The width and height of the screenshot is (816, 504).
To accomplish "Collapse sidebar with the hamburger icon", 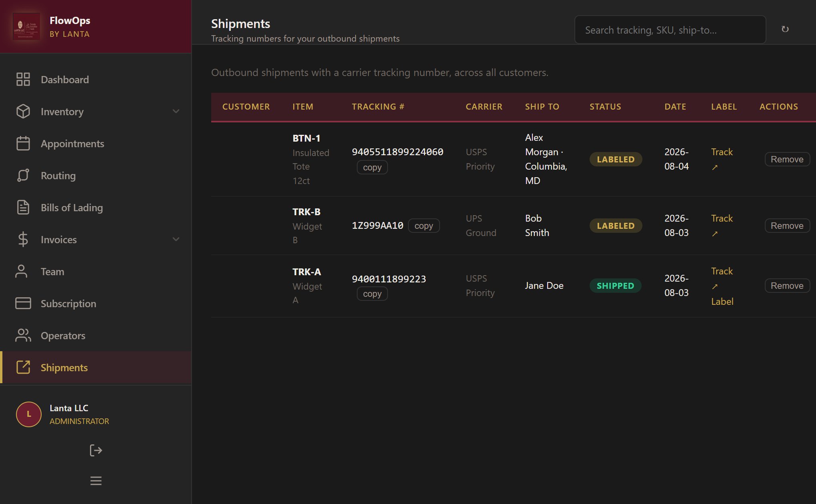I will (x=96, y=481).
